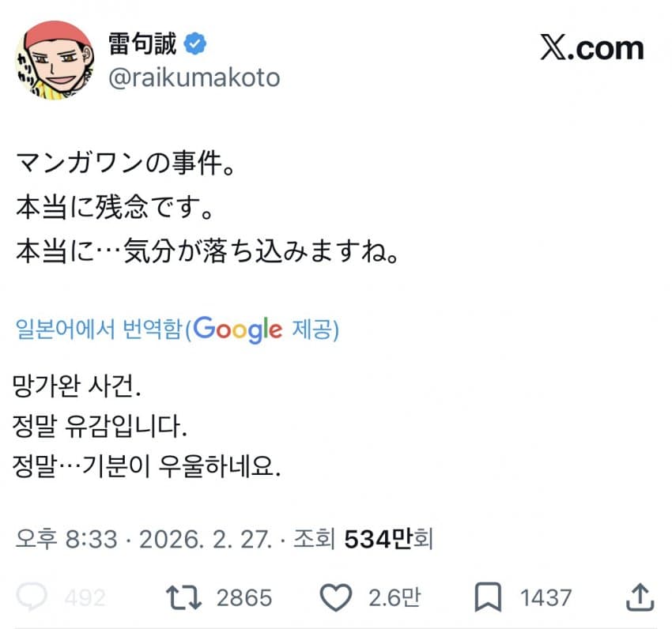This screenshot has height=629, width=672.
Task: Click the 2.6만 like count
Action: coord(393,597)
